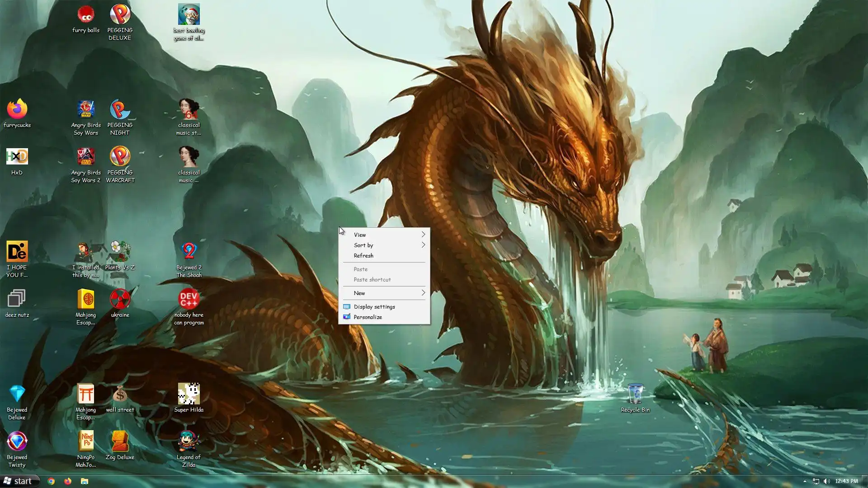
Task: Choose Refresh from the context menu
Action: click(363, 255)
